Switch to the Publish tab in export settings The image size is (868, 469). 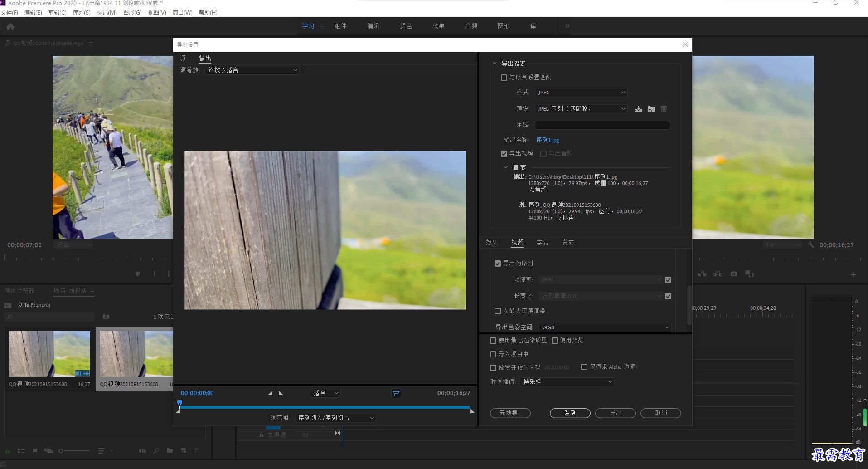pyautogui.click(x=568, y=243)
